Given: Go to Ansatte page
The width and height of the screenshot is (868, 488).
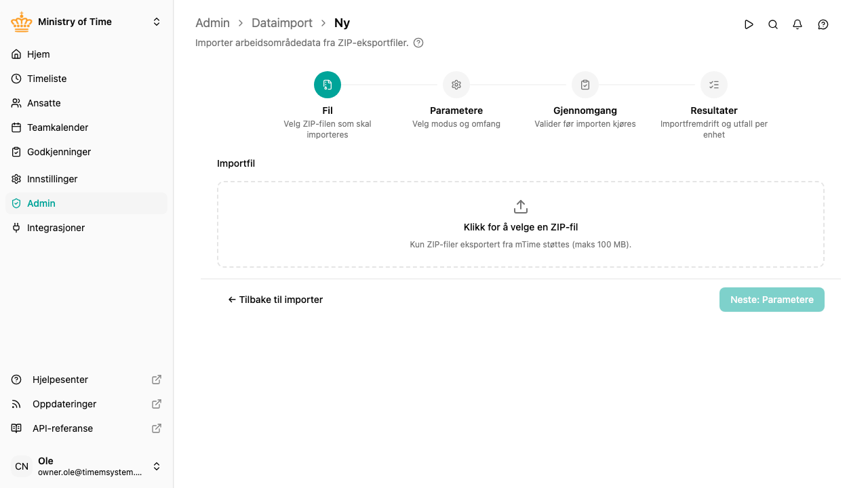Looking at the screenshot, I should pyautogui.click(x=86, y=103).
